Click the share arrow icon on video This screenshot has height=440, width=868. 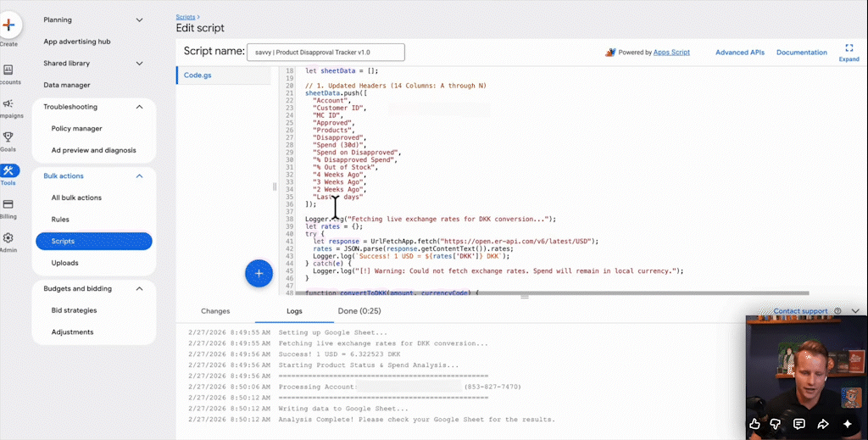[x=822, y=423]
